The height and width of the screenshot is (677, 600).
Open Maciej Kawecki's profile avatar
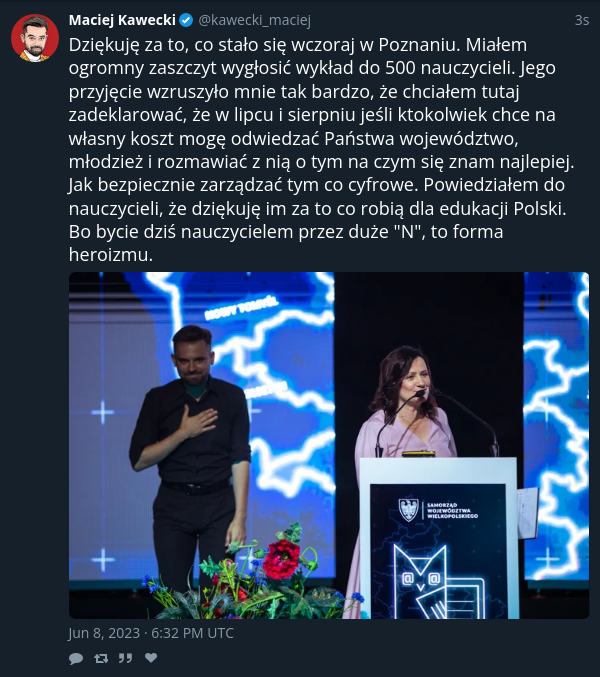[35, 38]
